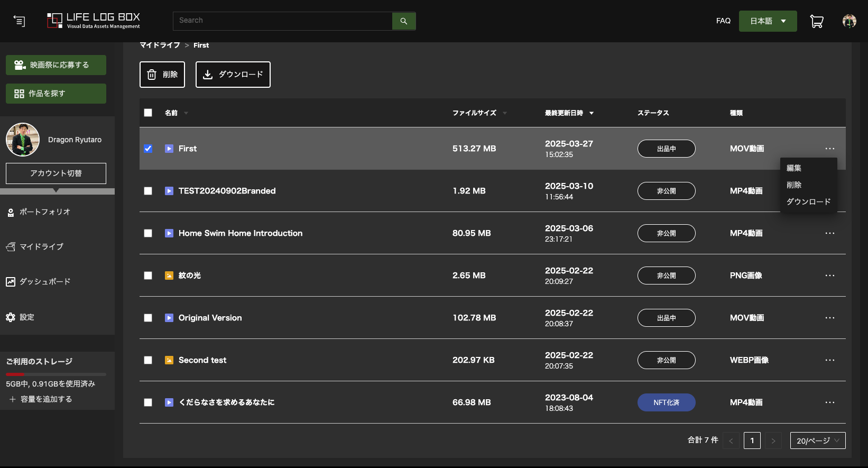Screen dimensions: 868x468
Task: Open more options for Home Swim Home Introduction
Action: click(x=829, y=233)
